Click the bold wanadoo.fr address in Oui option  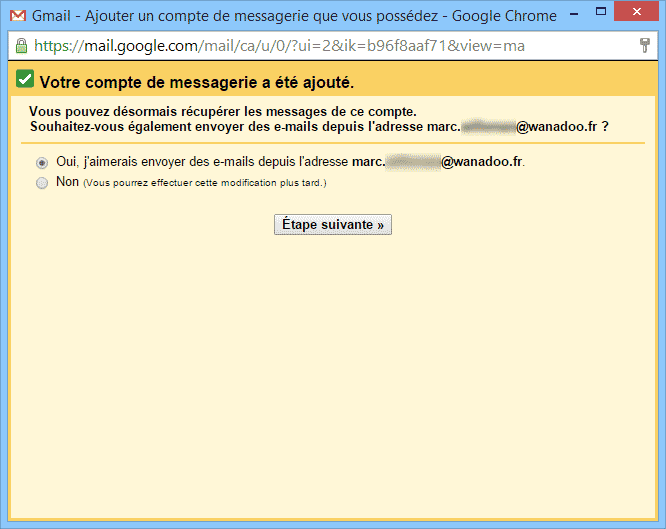click(x=482, y=162)
